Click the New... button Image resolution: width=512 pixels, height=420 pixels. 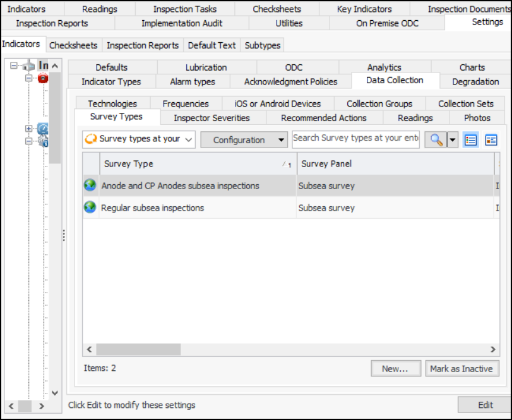pos(395,369)
